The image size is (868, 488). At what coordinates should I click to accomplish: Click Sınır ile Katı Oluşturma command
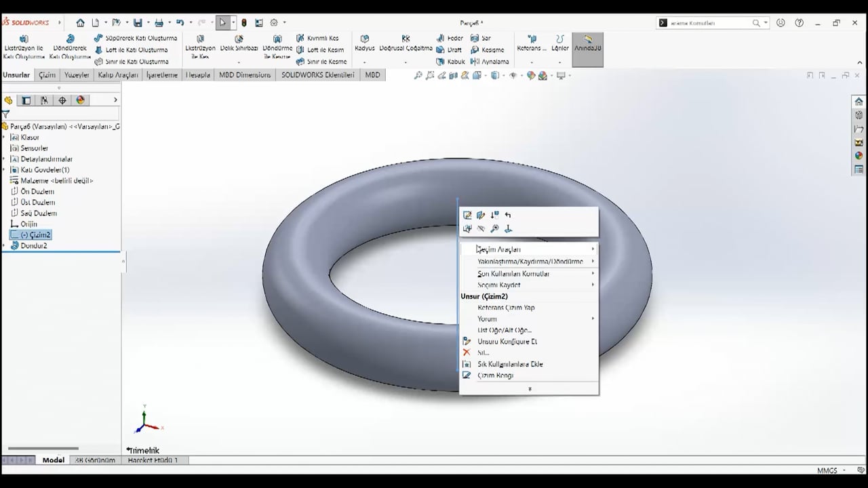(132, 61)
